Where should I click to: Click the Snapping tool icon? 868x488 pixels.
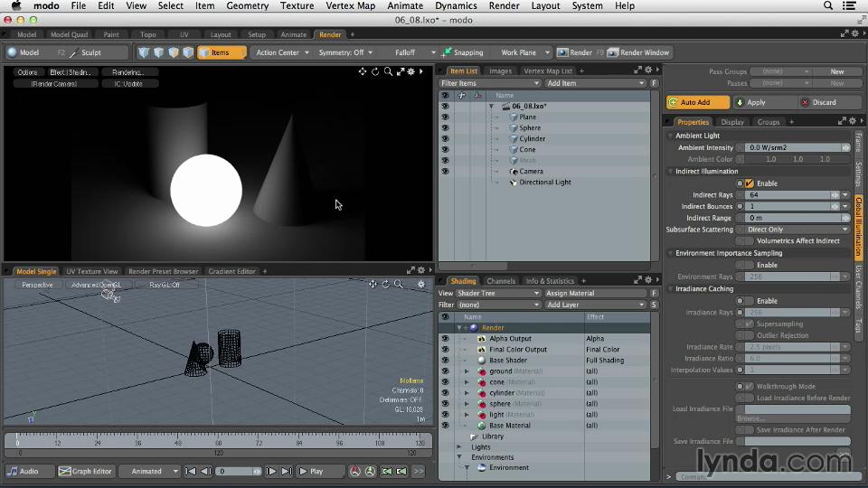coord(448,52)
